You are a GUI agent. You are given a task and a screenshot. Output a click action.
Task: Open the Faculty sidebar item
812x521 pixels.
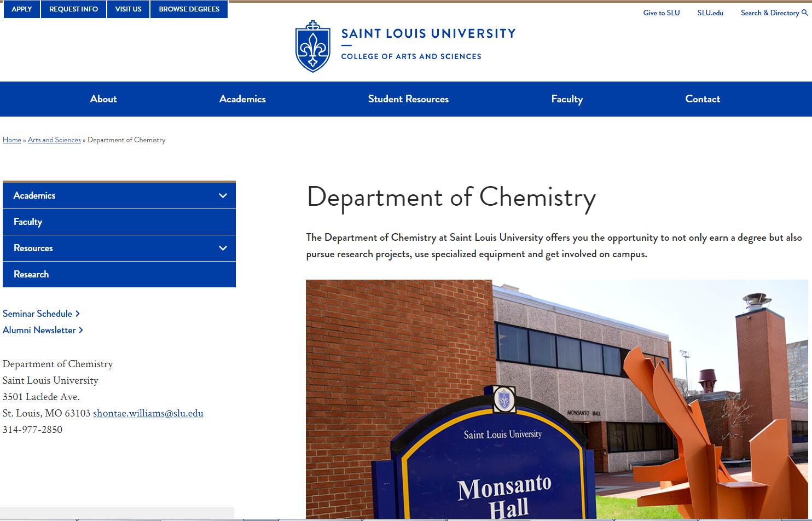coord(119,222)
